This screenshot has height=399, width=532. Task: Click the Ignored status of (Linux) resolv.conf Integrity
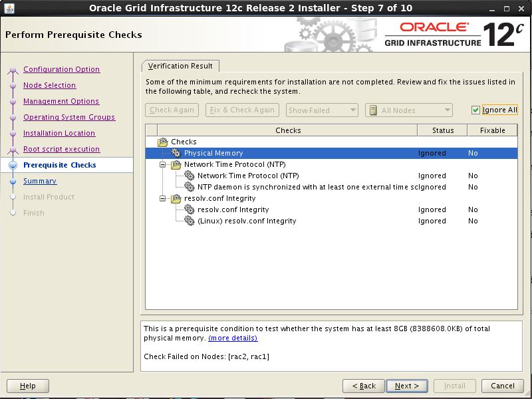click(432, 221)
